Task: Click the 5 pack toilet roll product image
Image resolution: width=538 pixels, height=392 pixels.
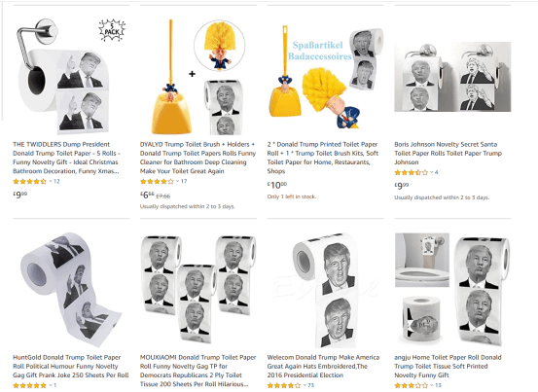Action: coord(71,76)
